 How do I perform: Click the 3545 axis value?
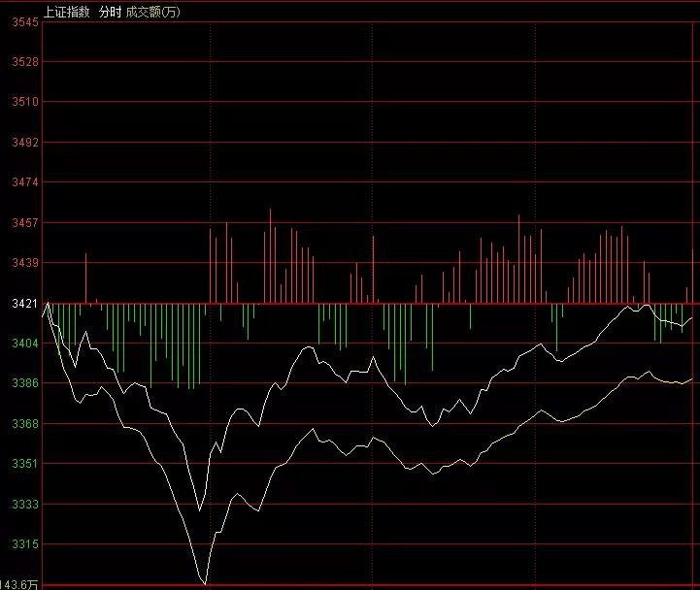pyautogui.click(x=25, y=22)
